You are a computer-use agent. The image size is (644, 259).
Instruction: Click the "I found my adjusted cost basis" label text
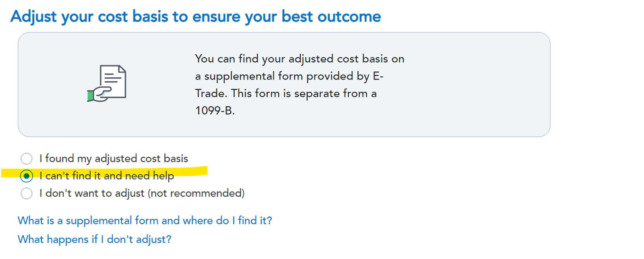[113, 159]
